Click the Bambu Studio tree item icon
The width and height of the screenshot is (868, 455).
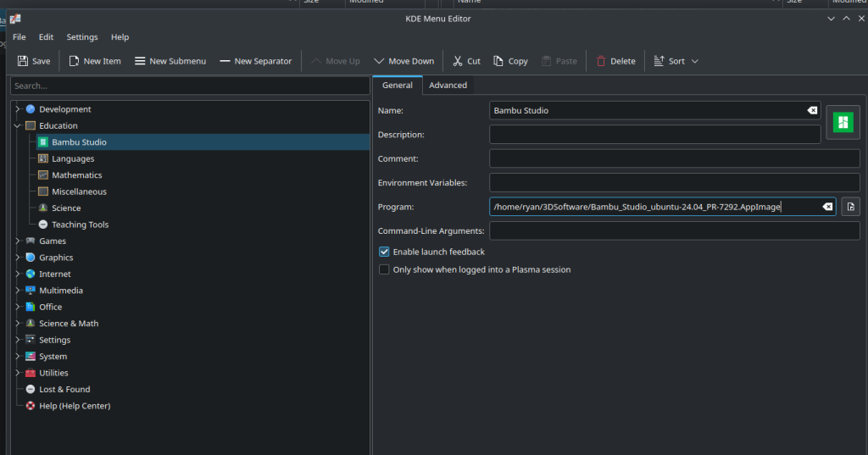(43, 141)
